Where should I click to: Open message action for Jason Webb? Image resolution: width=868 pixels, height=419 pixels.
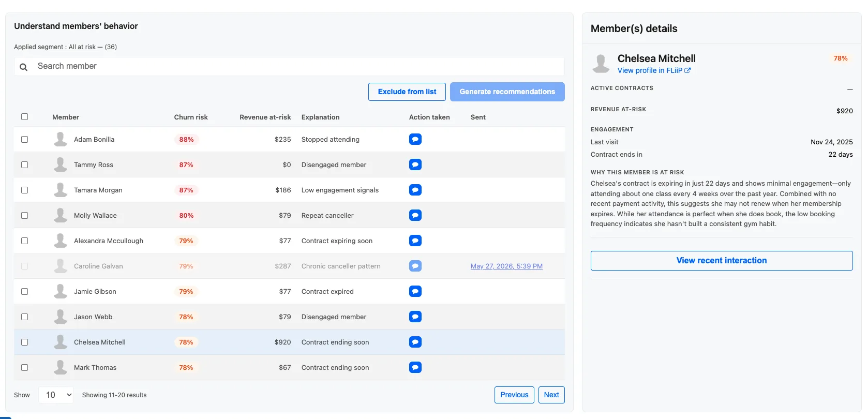(x=415, y=317)
